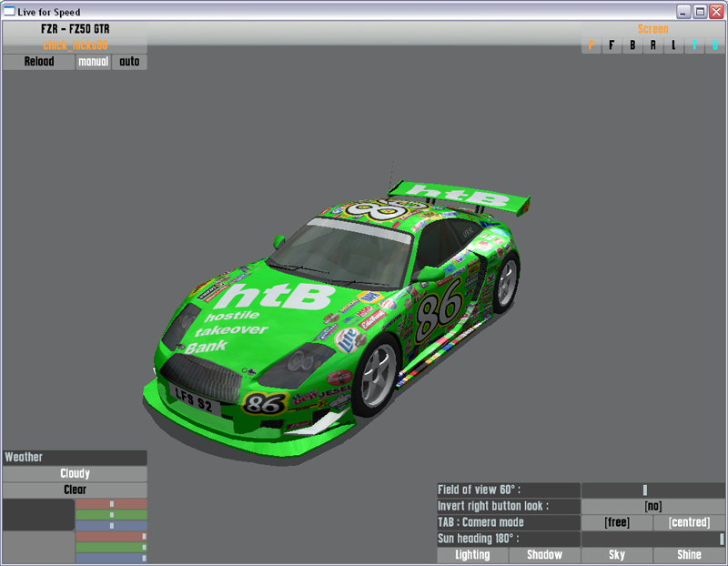The height and width of the screenshot is (566, 728).
Task: Click the F view button under Screen
Action: (612, 45)
